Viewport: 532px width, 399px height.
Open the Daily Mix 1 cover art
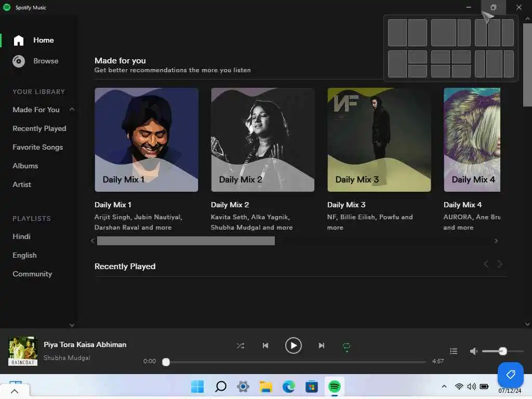point(147,140)
